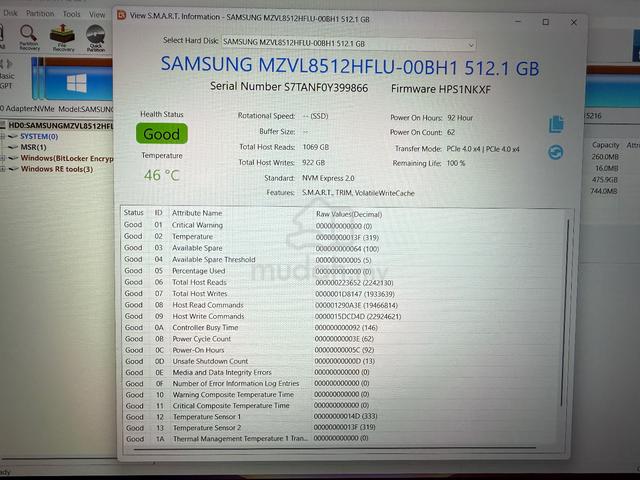The image size is (640, 480).
Task: Click the Raw Values(Decimal) column header
Action: pos(349,214)
